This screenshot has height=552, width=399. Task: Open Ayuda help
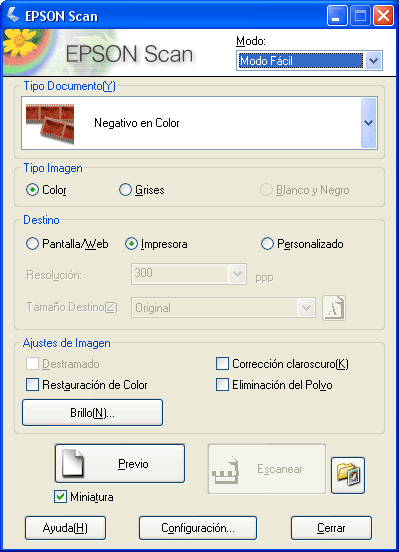(x=65, y=528)
